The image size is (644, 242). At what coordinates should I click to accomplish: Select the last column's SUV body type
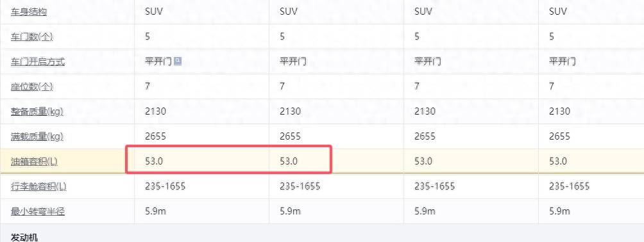[558, 12]
